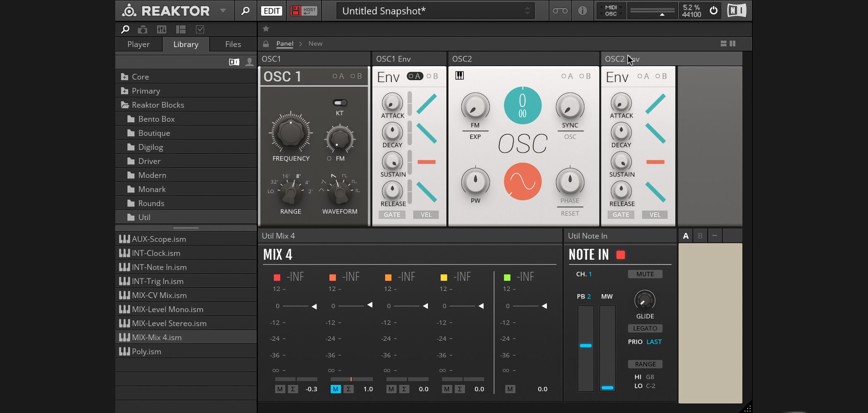Expand the Primary folder
The image size is (868, 413).
[x=186, y=91]
